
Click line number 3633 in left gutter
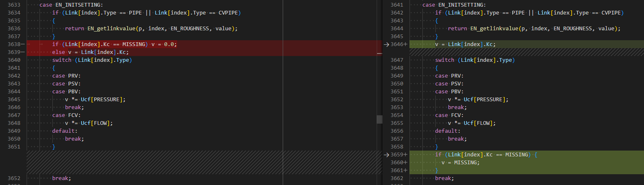[x=14, y=5]
